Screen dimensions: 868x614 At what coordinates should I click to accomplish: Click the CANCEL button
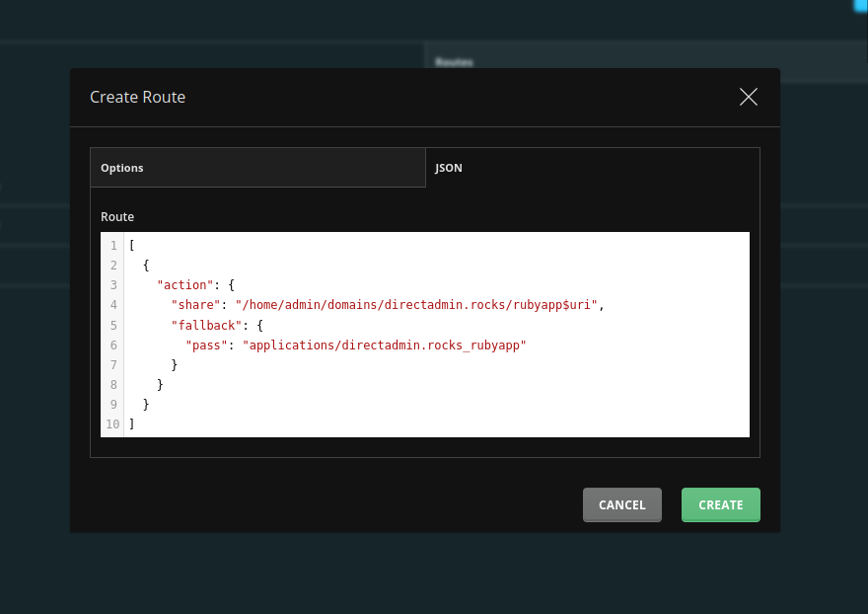pyautogui.click(x=621, y=504)
